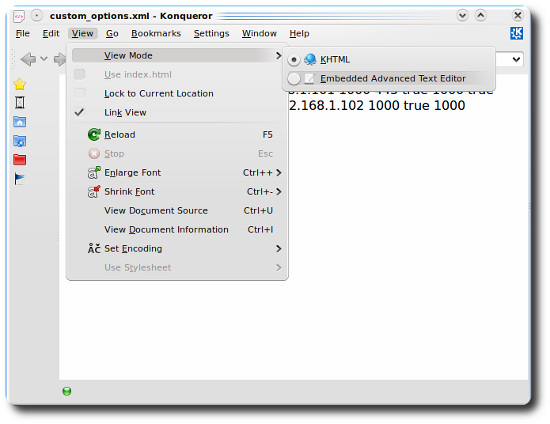Uncheck the Link View checkmark
This screenshot has width=550, height=424.
coord(80,112)
